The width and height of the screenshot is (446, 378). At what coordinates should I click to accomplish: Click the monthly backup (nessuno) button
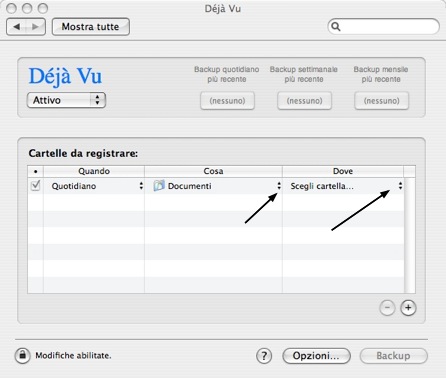381,101
